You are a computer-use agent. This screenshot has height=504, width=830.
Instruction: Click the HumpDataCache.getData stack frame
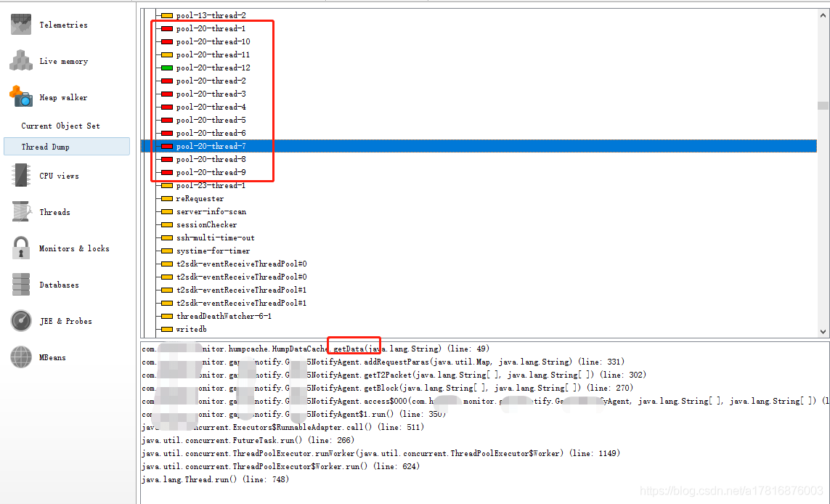click(x=353, y=348)
